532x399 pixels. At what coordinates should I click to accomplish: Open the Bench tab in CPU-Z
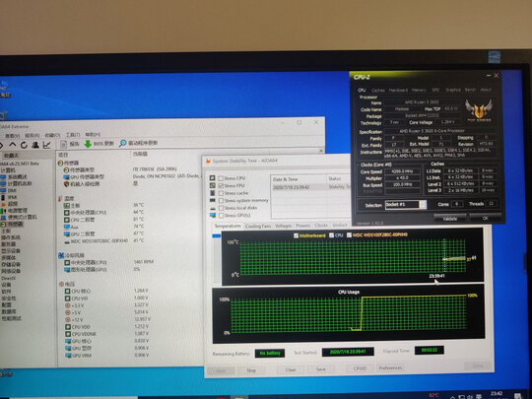(x=470, y=90)
